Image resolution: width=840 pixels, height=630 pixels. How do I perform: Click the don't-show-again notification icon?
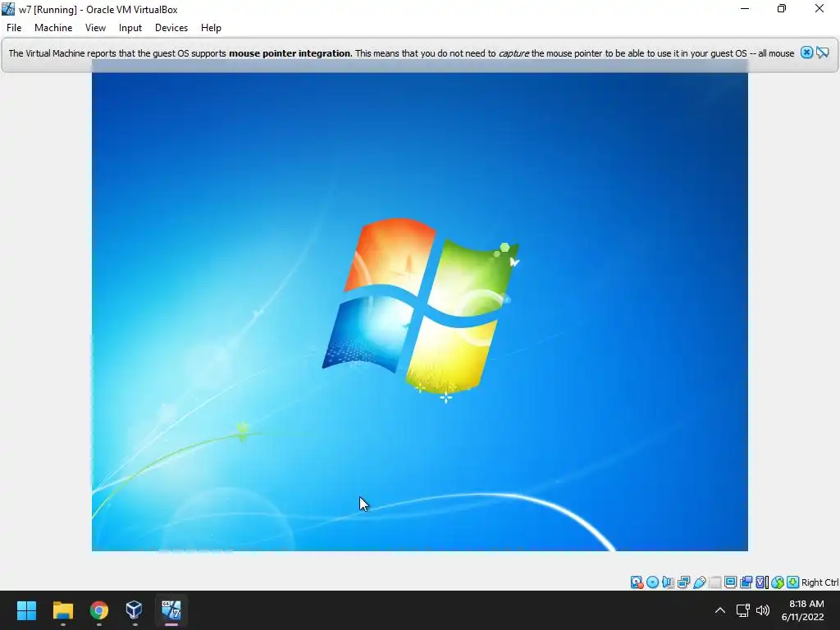(x=822, y=52)
